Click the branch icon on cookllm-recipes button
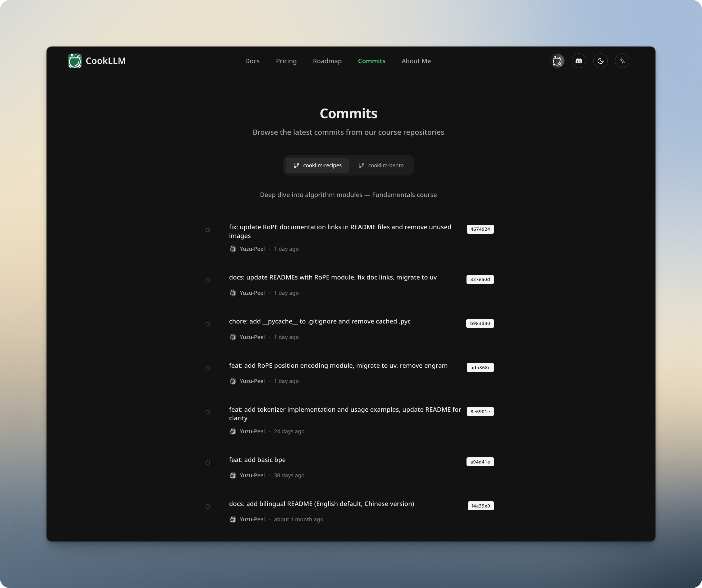 tap(296, 165)
